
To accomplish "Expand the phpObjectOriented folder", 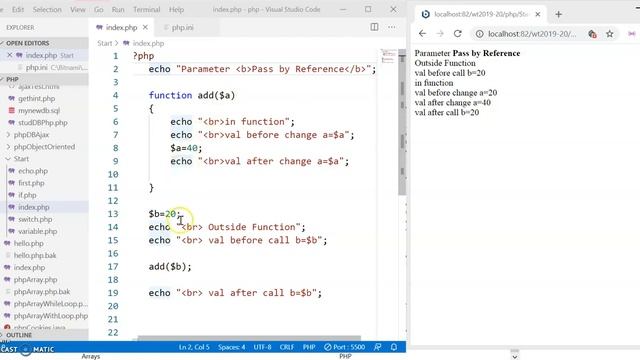I will coord(44,147).
